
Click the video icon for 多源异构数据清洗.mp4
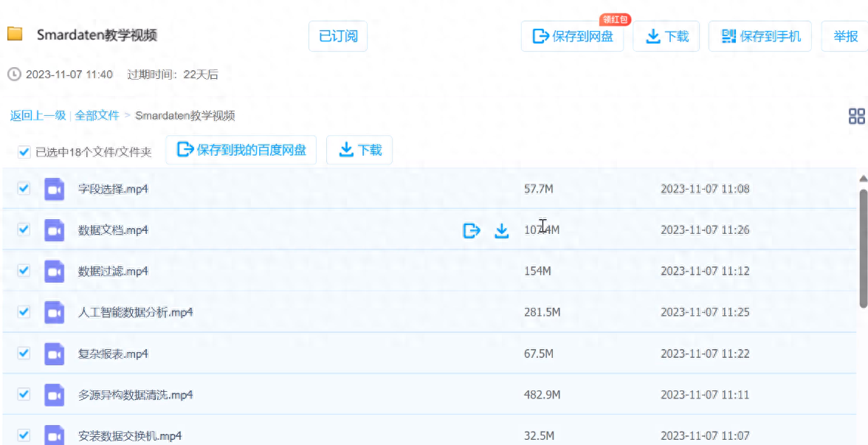[x=54, y=396]
